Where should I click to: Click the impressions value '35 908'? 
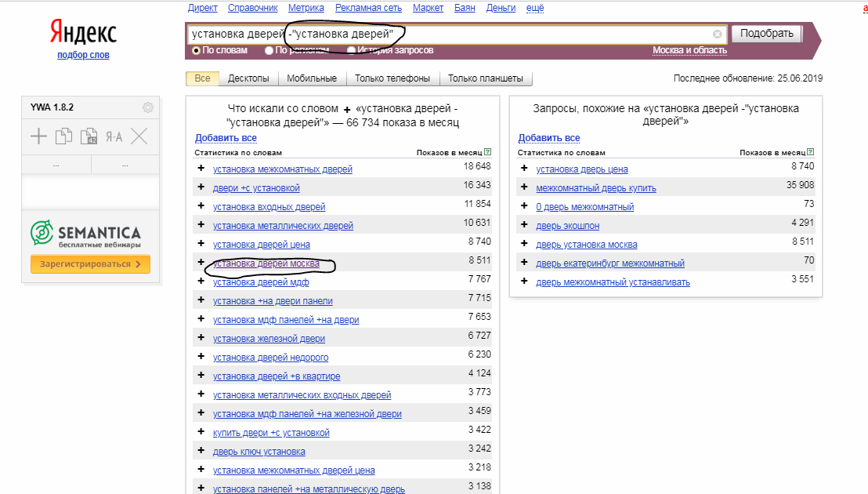801,185
